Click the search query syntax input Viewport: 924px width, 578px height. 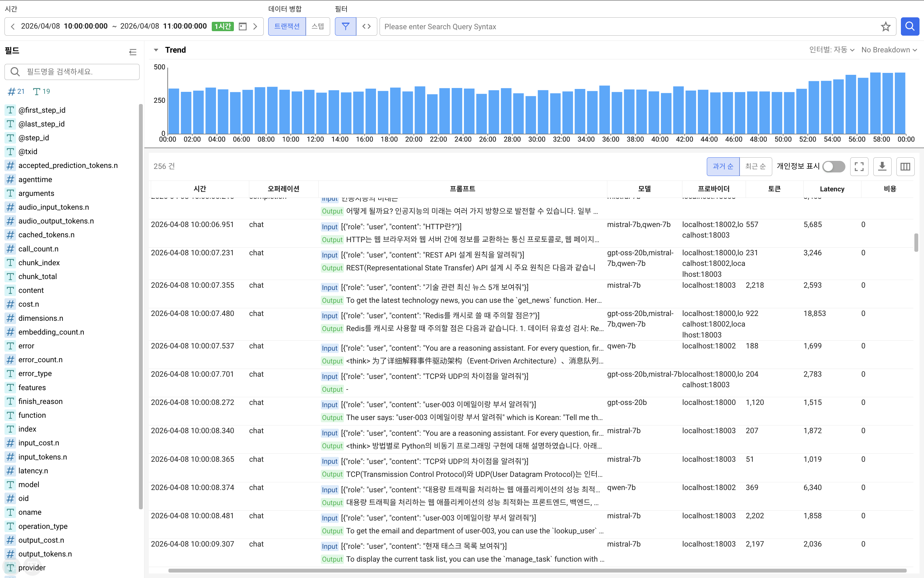(x=630, y=26)
